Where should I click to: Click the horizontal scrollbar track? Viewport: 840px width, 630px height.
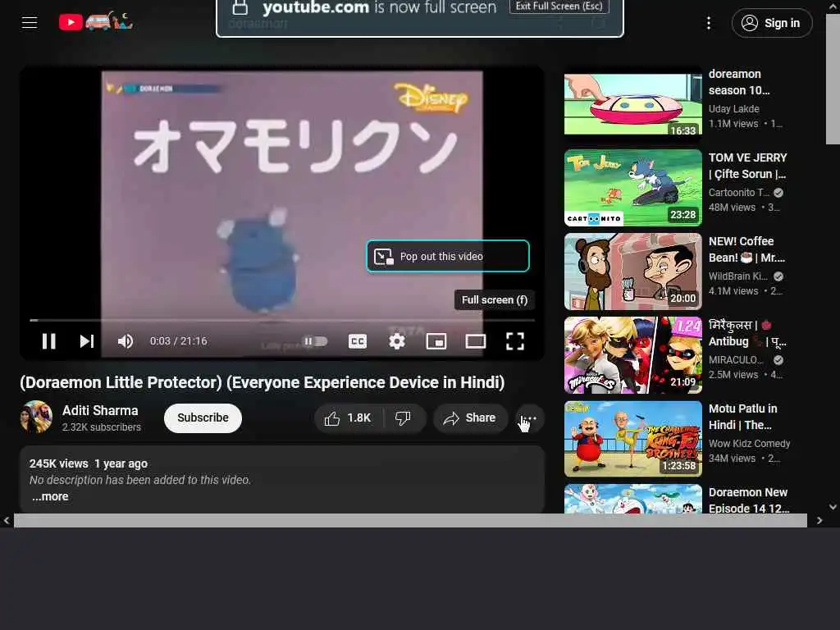click(x=410, y=520)
